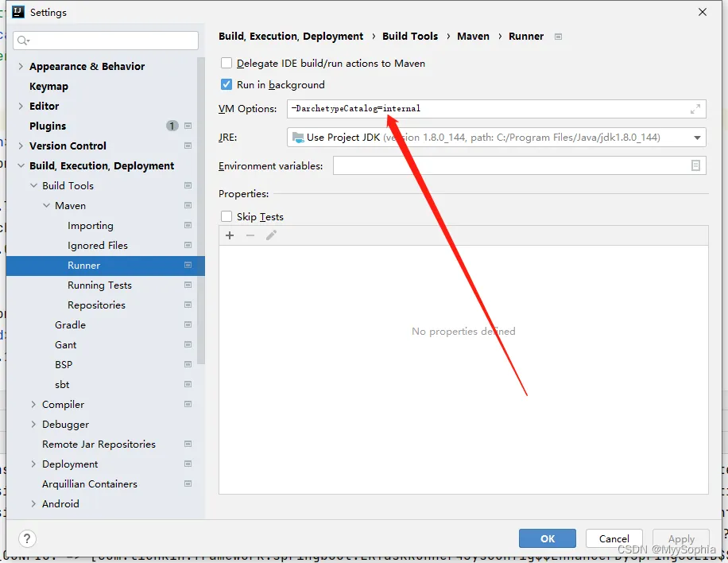Expand the Editor section
The image size is (728, 563).
tap(21, 106)
